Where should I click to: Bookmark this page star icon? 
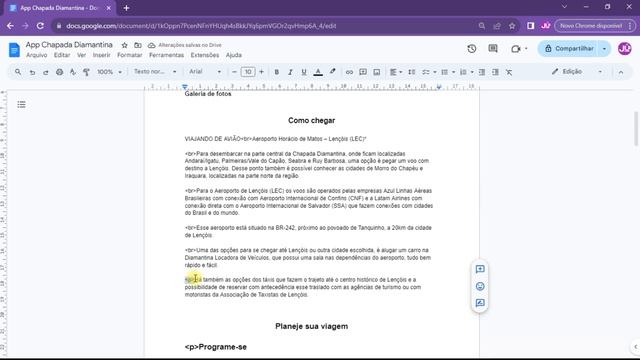coord(512,26)
